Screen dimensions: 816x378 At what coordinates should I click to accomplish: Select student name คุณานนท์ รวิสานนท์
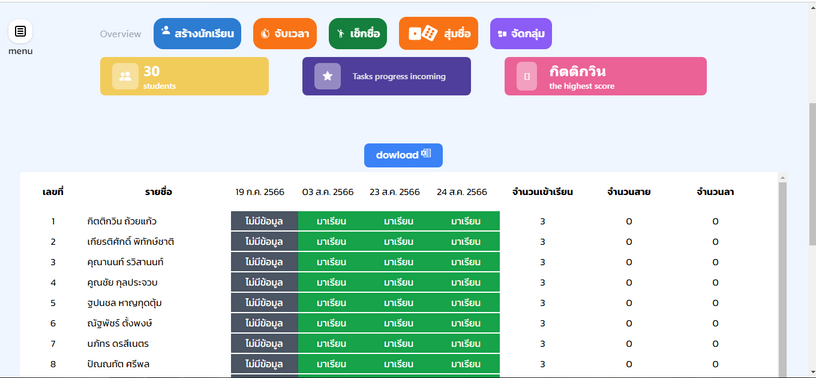point(125,262)
